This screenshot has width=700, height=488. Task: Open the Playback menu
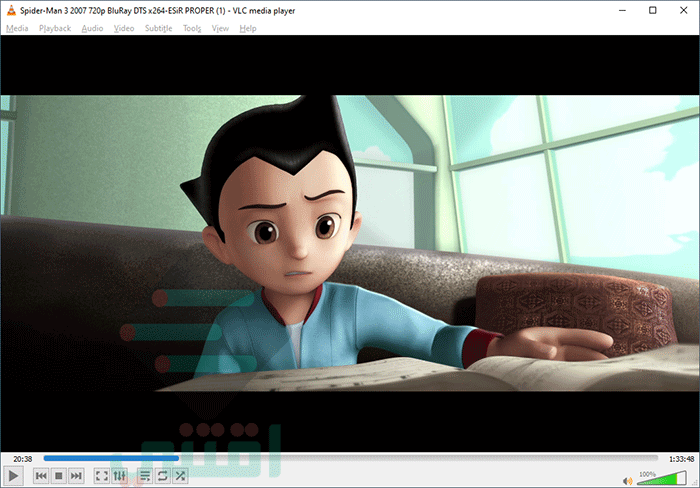tap(55, 28)
